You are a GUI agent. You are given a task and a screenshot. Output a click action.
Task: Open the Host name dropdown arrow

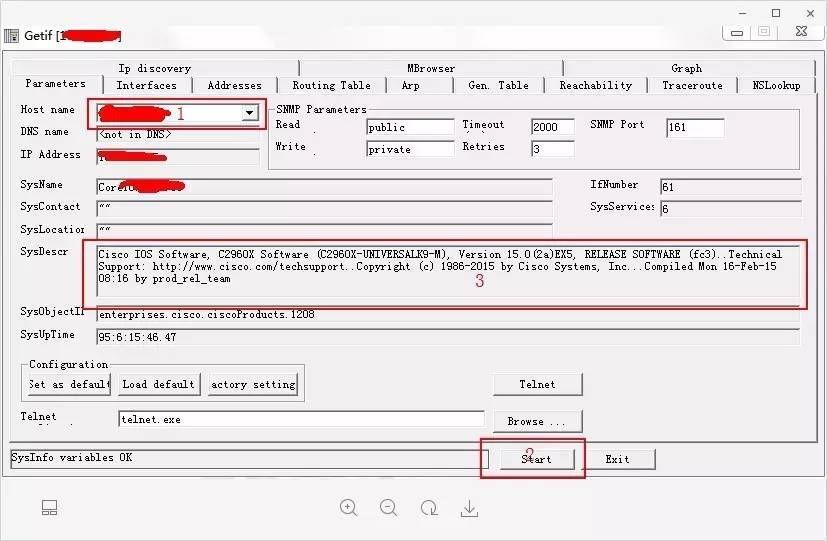pyautogui.click(x=249, y=112)
